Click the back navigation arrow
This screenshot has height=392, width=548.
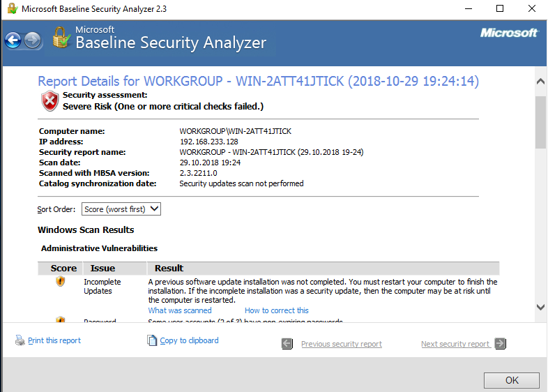click(x=13, y=40)
